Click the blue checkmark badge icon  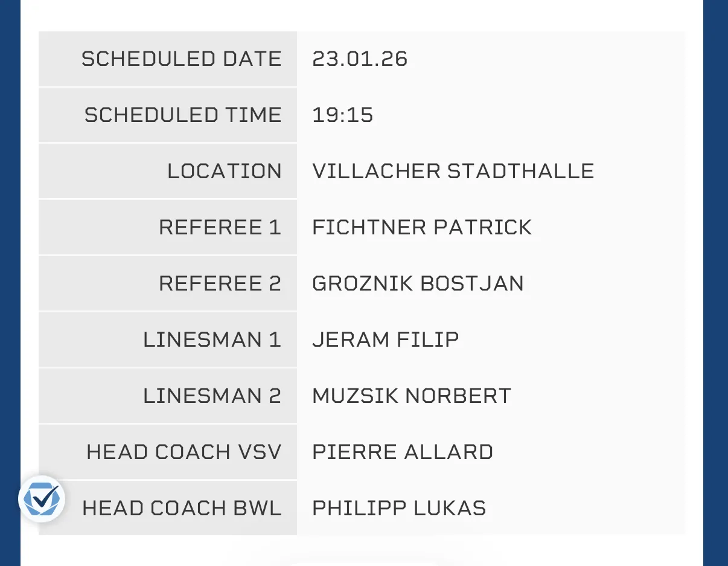[41, 499]
